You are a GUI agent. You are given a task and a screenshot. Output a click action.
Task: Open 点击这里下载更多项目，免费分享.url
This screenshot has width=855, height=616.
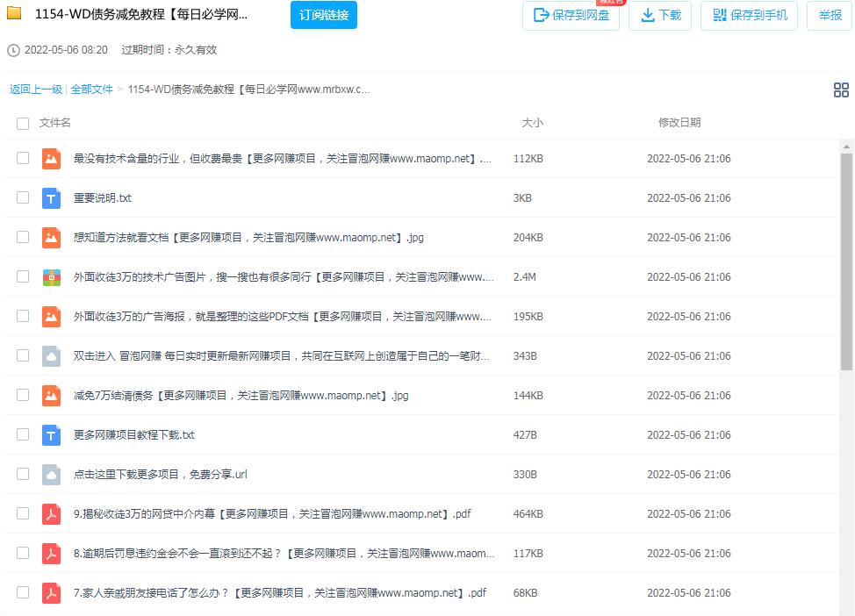(161, 474)
